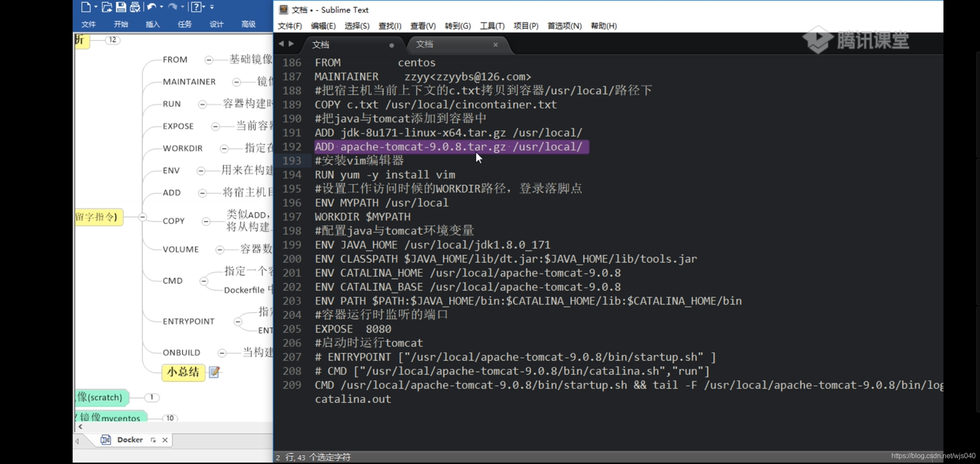Open the New document dropdown arrow
This screenshot has width=980, height=464.
(95, 7)
